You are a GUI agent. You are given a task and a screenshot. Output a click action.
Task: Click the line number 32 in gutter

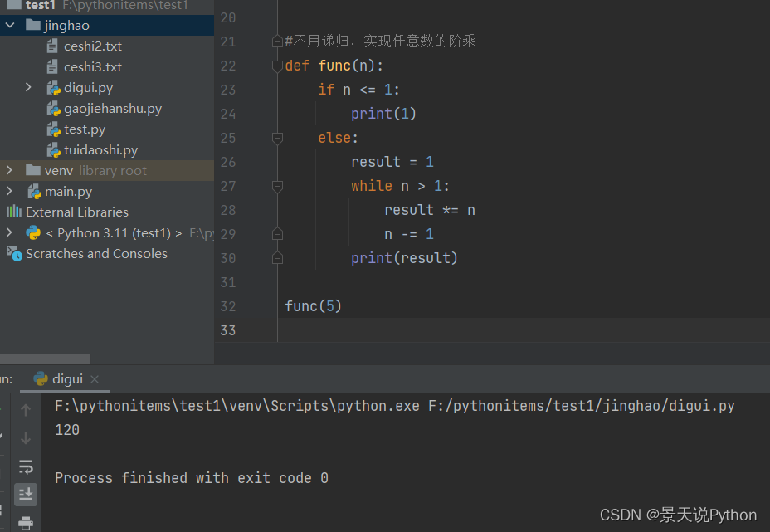[228, 306]
